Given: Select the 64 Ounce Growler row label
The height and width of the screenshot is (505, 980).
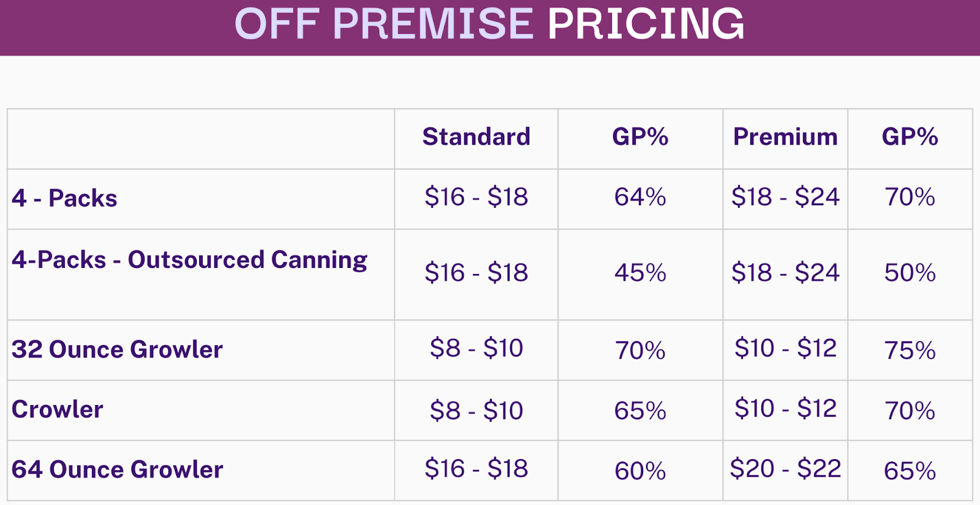Looking at the screenshot, I should pos(117,469).
